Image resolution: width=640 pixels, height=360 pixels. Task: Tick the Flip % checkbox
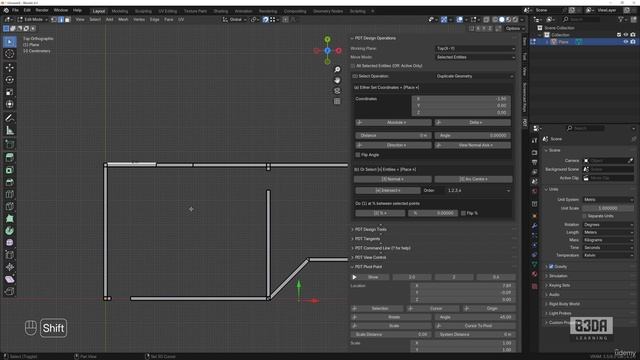click(x=463, y=213)
